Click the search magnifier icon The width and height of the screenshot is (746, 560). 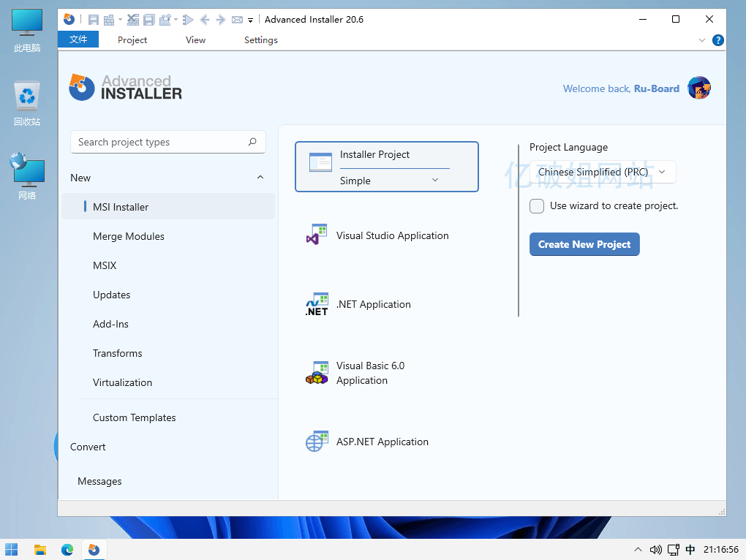pyautogui.click(x=252, y=142)
